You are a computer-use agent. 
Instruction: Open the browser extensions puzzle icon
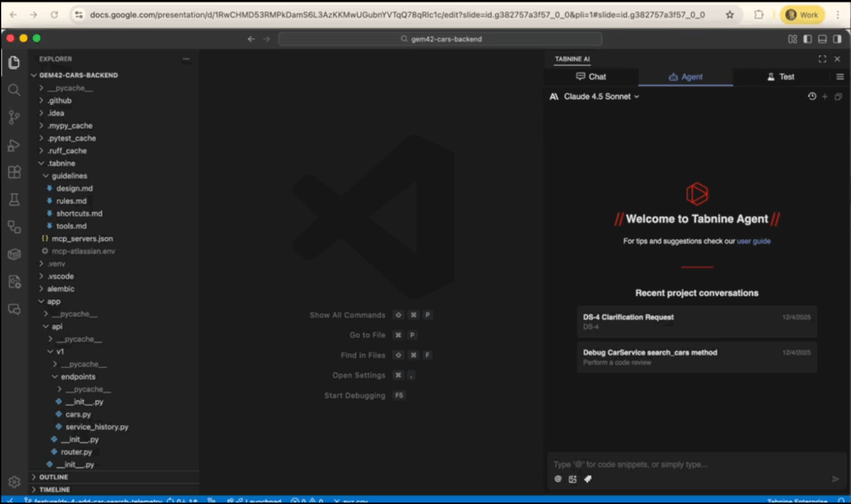click(x=759, y=15)
